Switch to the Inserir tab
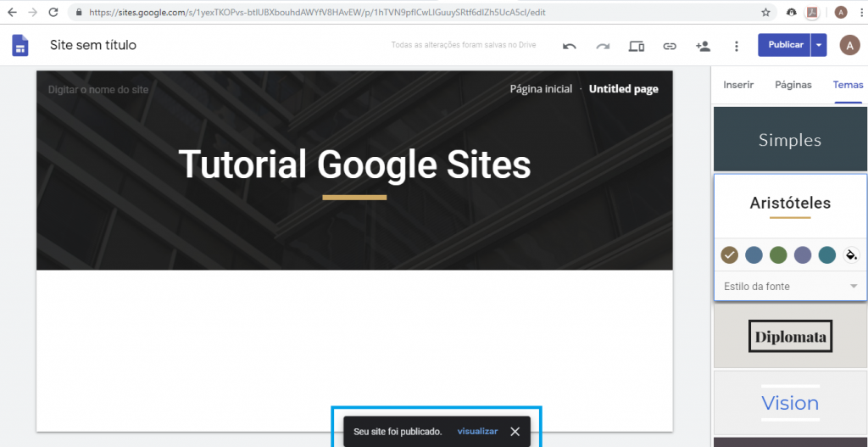The width and height of the screenshot is (868, 447). (738, 85)
